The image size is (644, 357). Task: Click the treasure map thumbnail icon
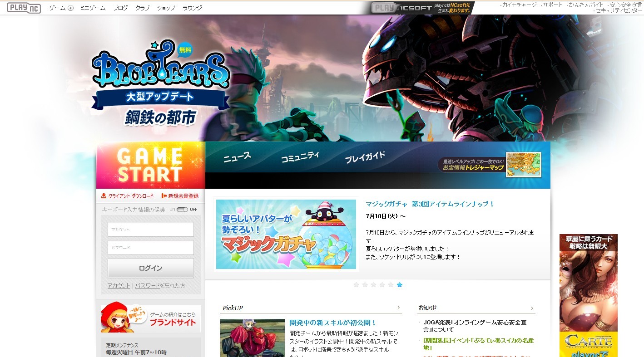pos(524,165)
